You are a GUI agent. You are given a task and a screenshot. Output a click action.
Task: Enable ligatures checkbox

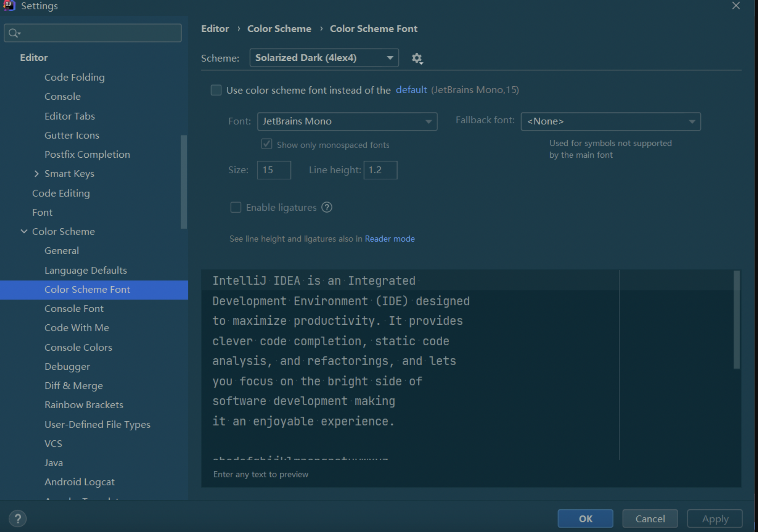pos(236,208)
